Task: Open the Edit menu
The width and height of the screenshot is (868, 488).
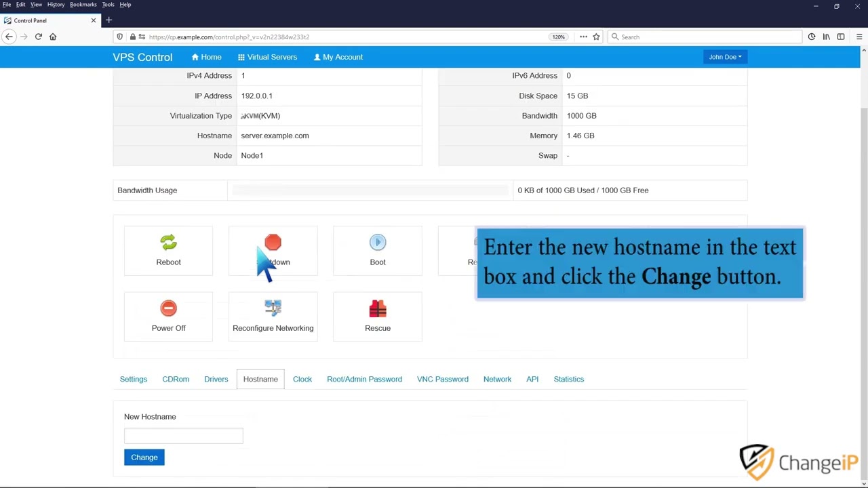Action: click(x=21, y=5)
